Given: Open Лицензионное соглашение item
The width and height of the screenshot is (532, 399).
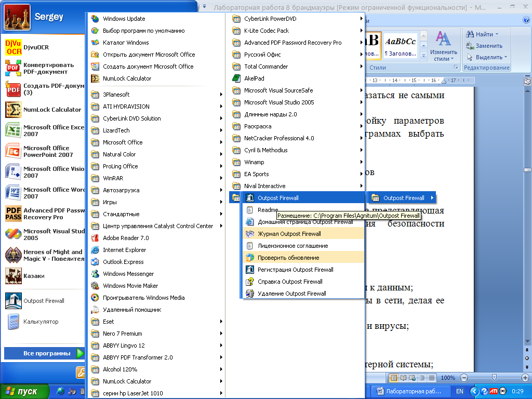Looking at the screenshot, I should click(303, 246).
